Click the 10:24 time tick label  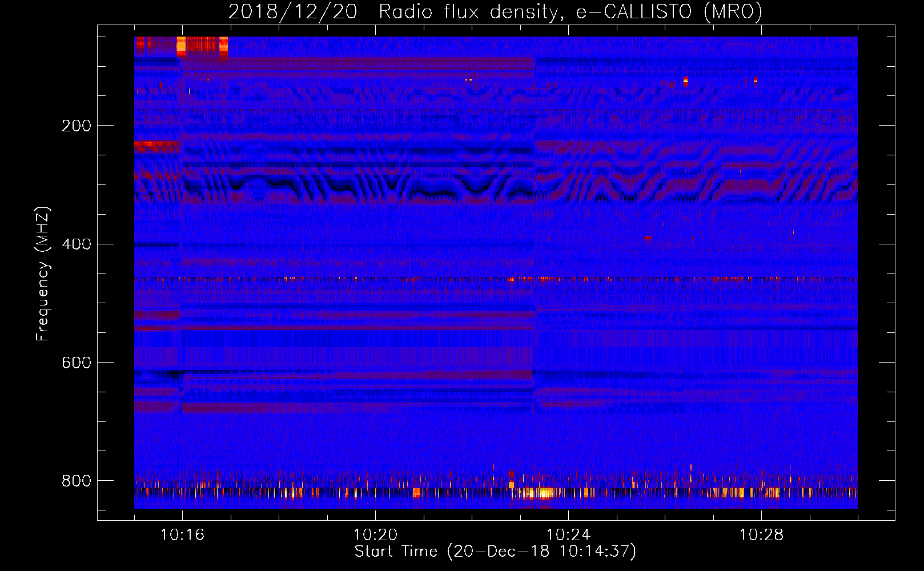pyautogui.click(x=568, y=535)
